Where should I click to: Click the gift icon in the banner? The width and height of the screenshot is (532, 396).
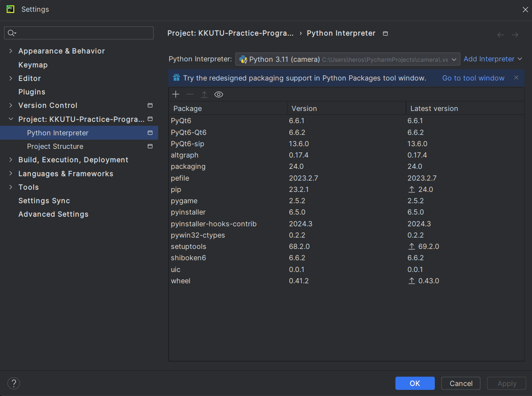[x=176, y=78]
